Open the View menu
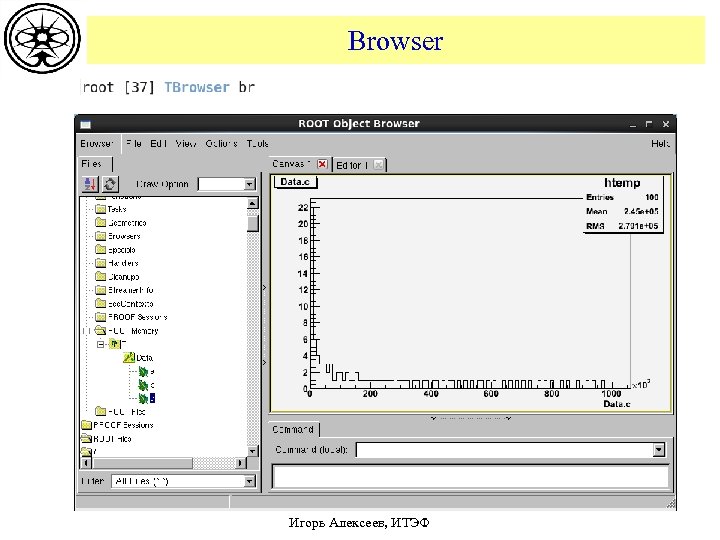Viewport: 720px width, 540px height. point(186,144)
